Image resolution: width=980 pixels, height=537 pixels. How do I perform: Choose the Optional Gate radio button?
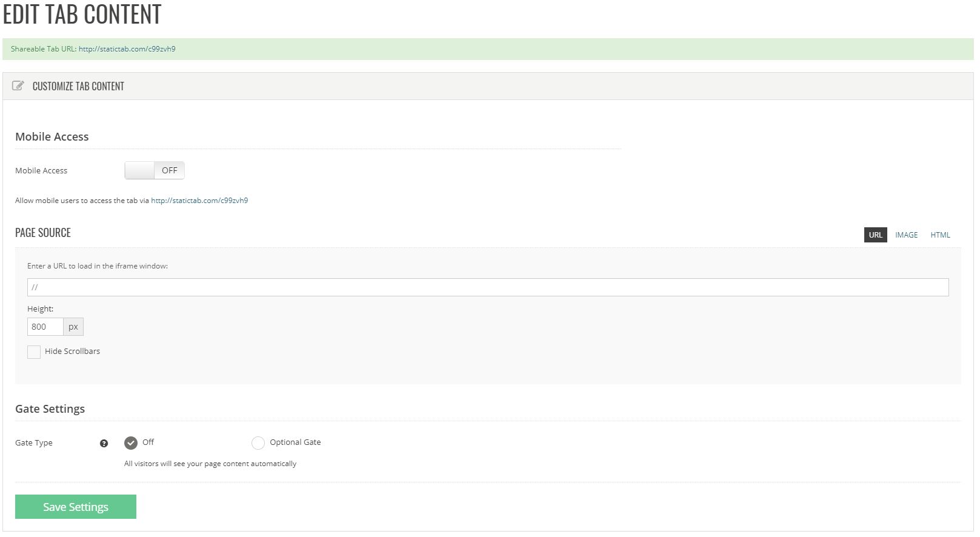pos(258,443)
